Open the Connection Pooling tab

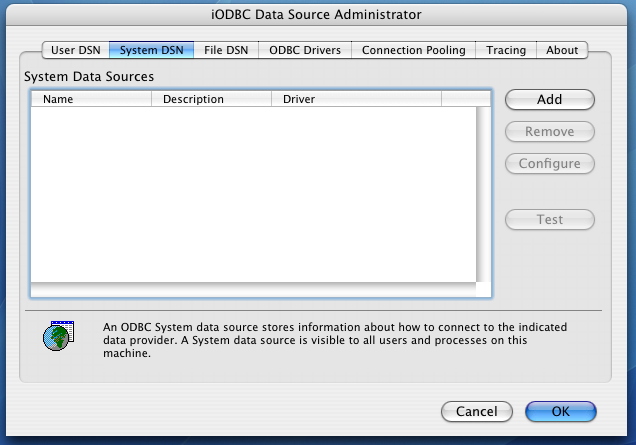click(x=413, y=50)
